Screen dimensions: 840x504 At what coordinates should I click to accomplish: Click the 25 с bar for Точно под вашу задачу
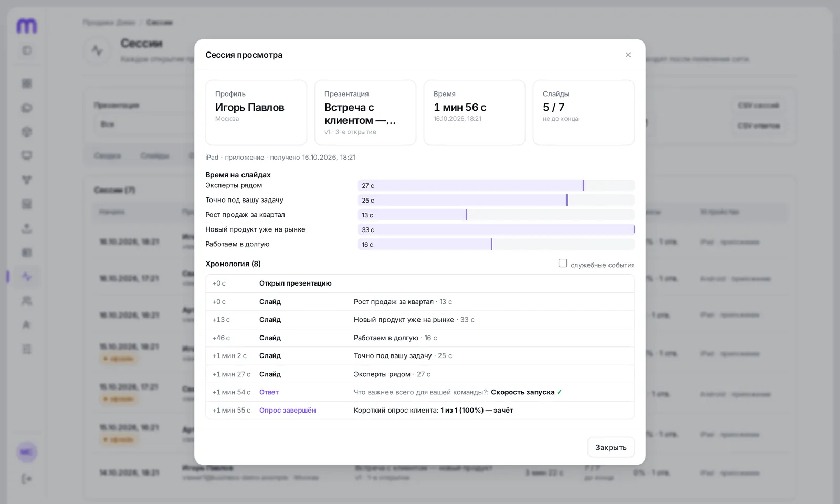463,200
